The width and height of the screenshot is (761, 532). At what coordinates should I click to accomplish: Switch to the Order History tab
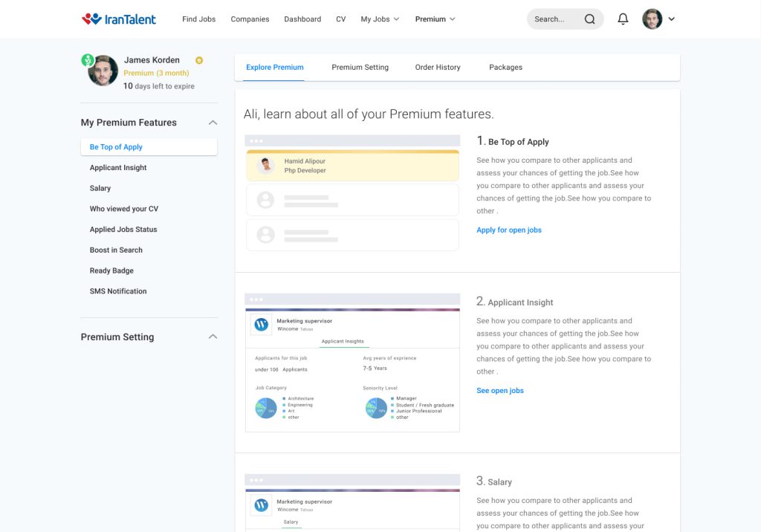coord(437,67)
